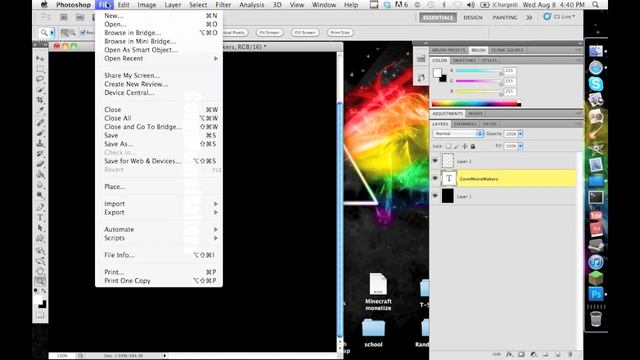Click the Design workspace button
The width and height of the screenshot is (640, 360).
coord(473,18)
